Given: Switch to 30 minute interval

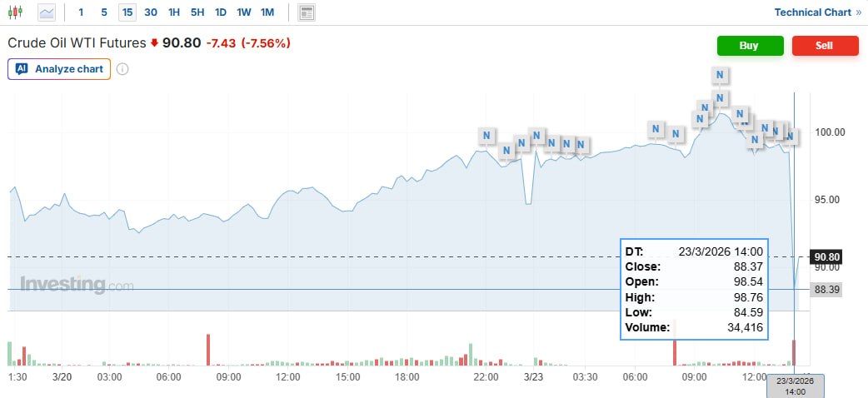Looking at the screenshot, I should point(150,12).
